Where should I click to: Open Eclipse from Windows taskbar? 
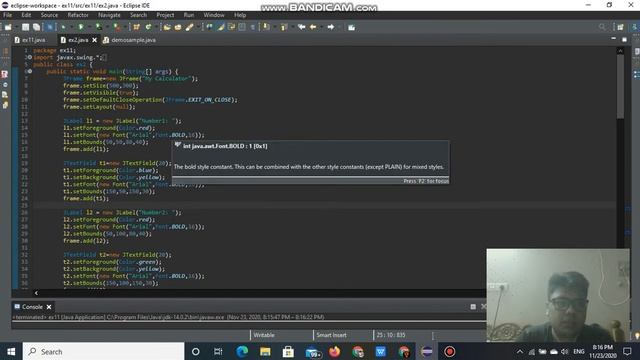pos(427,351)
